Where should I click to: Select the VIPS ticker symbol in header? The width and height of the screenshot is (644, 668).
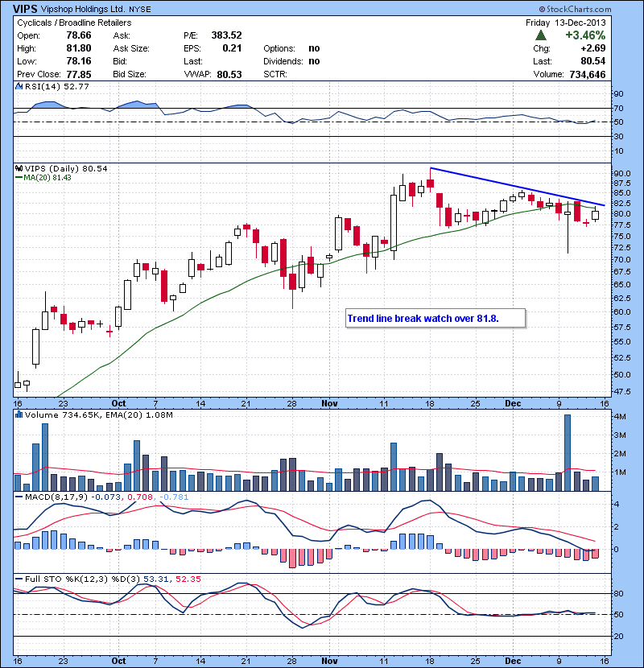pos(25,9)
